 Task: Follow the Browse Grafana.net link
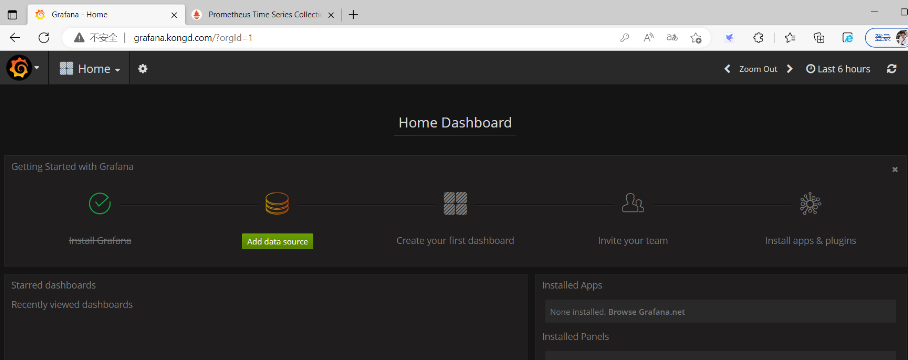pos(646,312)
